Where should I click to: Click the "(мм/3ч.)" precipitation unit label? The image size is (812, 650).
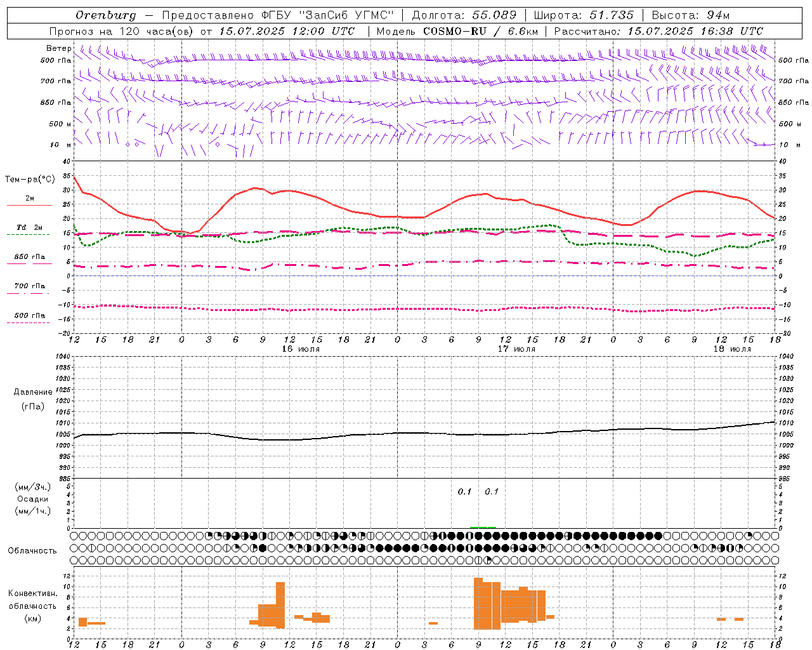[x=33, y=487]
